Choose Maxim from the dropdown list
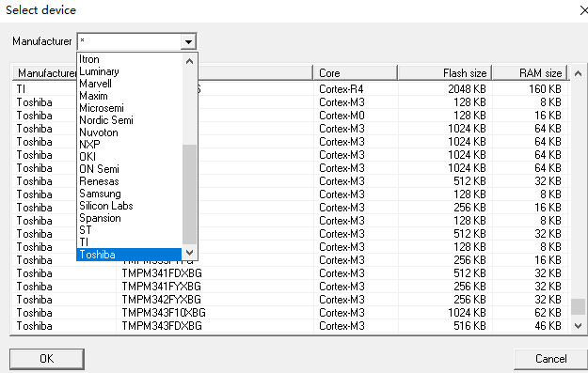Image resolution: width=588 pixels, height=373 pixels. click(x=129, y=96)
